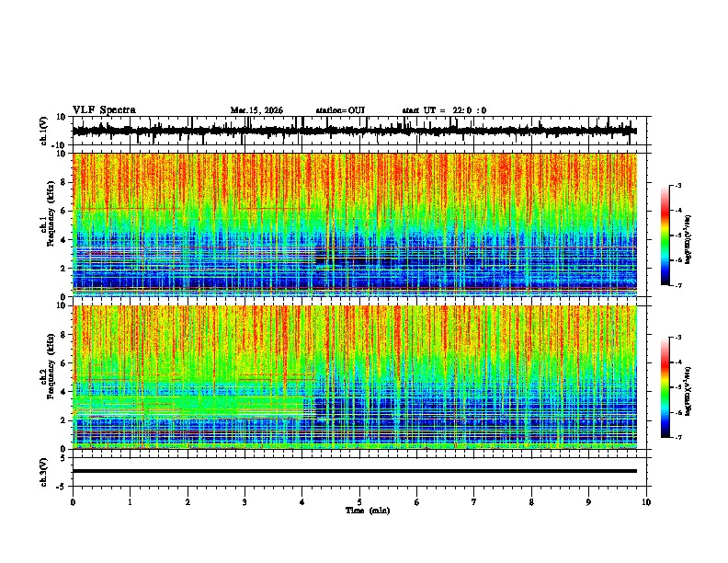Click time axis tick label "7"
The height and width of the screenshot is (563, 728).
click(474, 502)
